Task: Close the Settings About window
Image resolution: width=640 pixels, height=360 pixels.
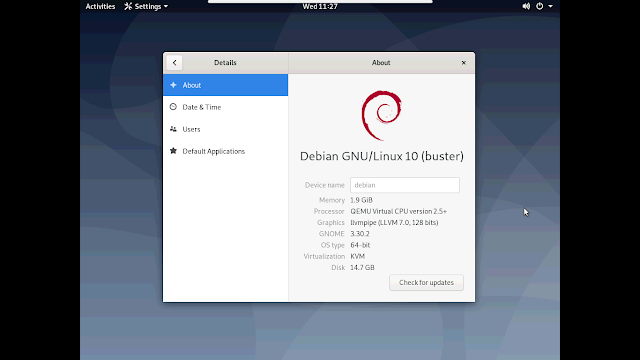Action: tap(464, 63)
